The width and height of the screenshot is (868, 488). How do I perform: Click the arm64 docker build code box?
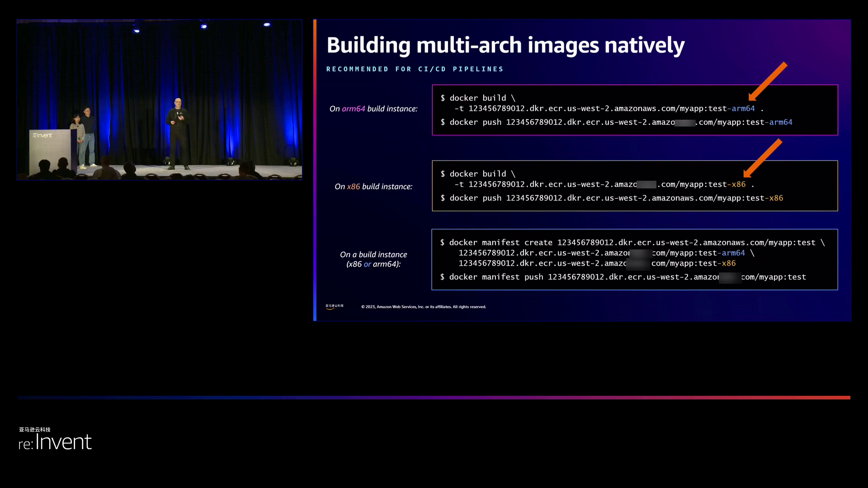point(634,110)
